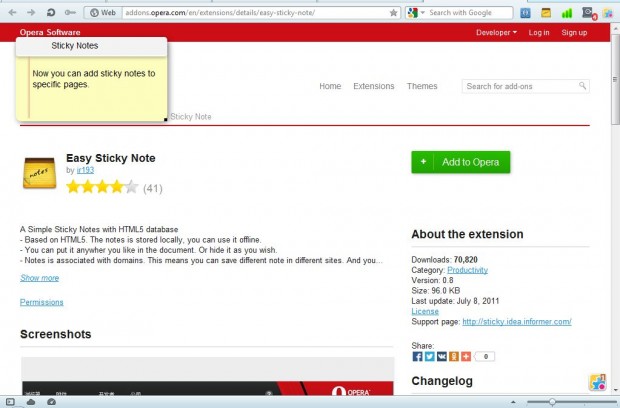The width and height of the screenshot is (620, 408).
Task: Go to the Home menu item
Action: point(330,86)
